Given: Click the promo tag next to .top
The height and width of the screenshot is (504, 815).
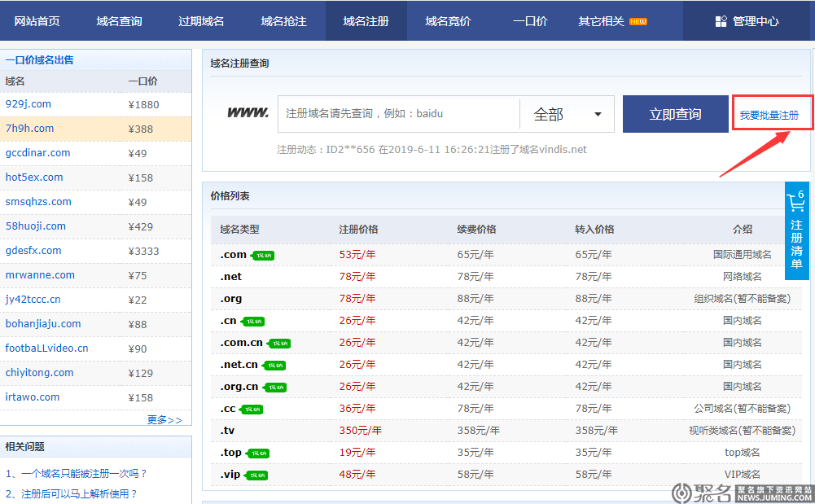Looking at the screenshot, I should coord(257,453).
